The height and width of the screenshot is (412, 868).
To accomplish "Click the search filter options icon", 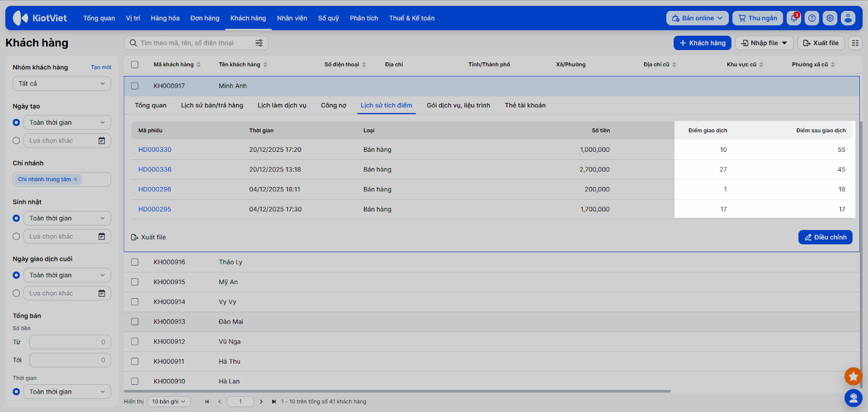I will click(x=259, y=43).
